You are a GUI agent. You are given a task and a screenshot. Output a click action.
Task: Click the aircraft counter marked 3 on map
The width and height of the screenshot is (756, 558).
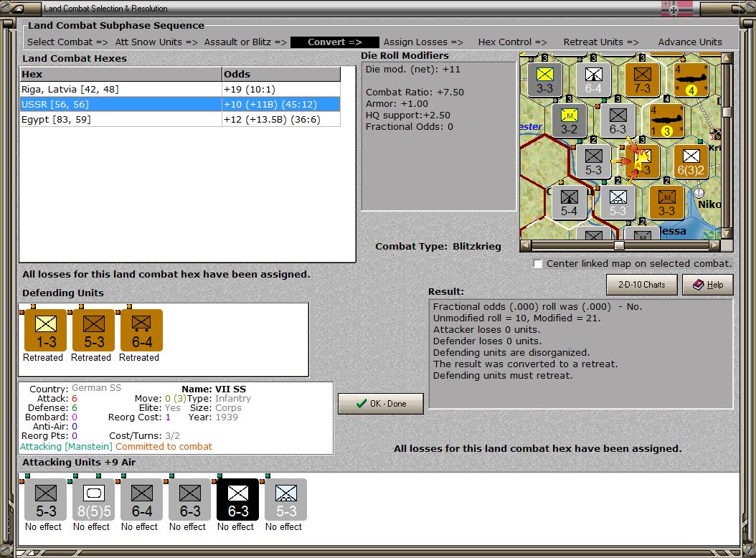[x=667, y=120]
